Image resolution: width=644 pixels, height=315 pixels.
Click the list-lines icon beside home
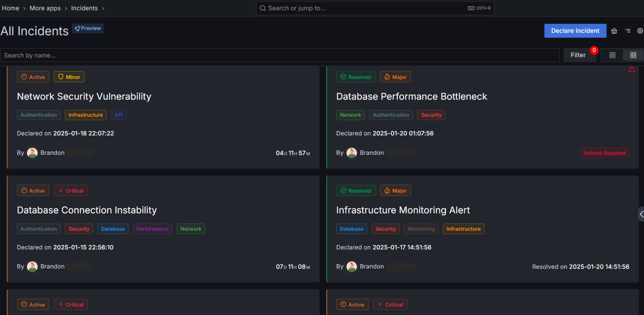tap(628, 31)
